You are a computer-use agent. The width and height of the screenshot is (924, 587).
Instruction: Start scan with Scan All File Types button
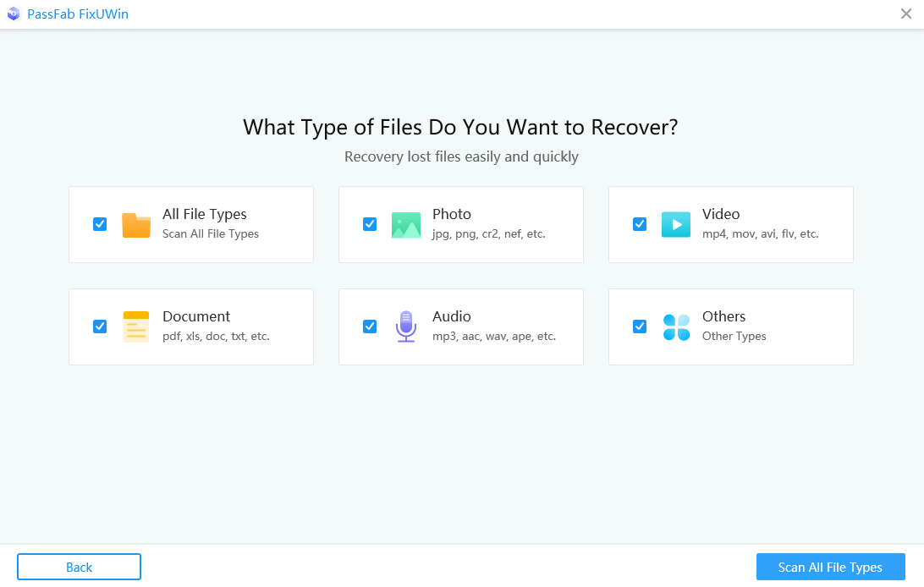tap(830, 567)
